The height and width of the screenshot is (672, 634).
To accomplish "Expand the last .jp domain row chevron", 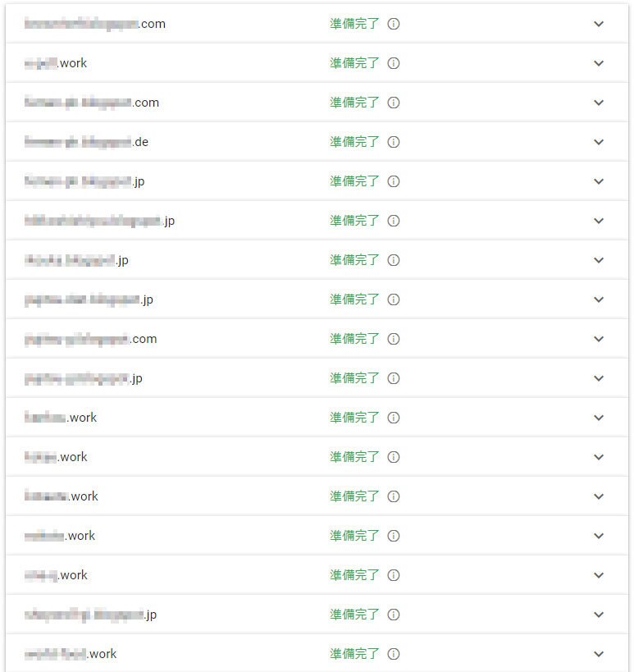I will (599, 614).
